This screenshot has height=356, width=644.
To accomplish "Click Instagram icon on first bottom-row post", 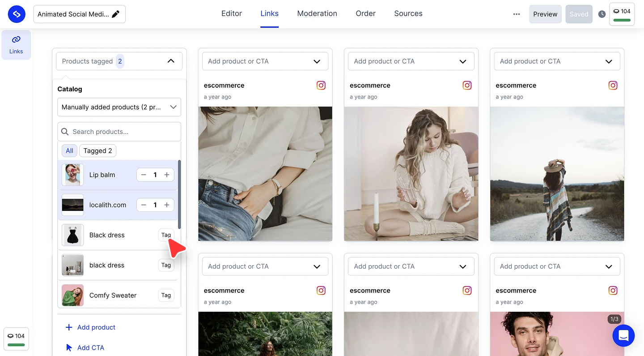I will click(x=321, y=291).
